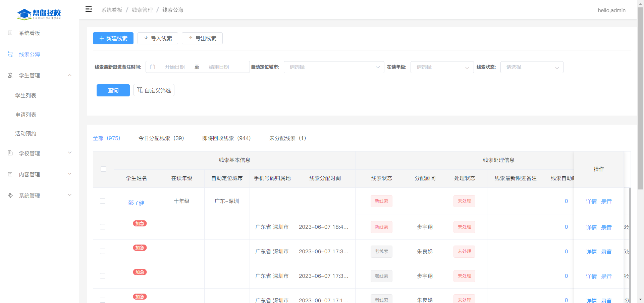Open the 在读年级 dropdown

click(x=442, y=67)
